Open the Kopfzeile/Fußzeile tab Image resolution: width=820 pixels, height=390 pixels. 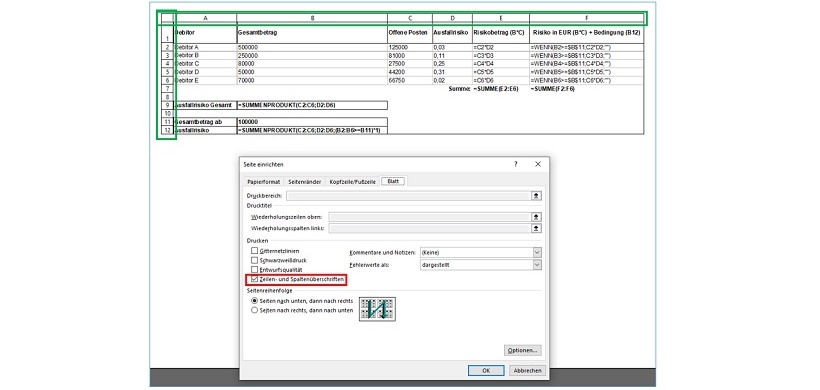click(x=352, y=182)
